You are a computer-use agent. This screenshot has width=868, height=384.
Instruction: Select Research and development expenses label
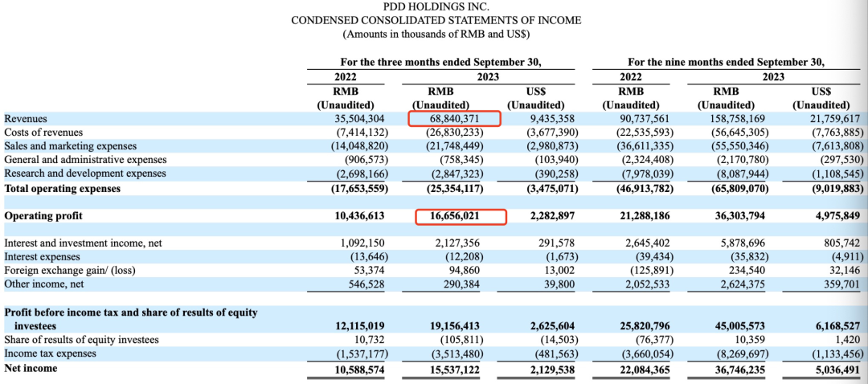85,174
